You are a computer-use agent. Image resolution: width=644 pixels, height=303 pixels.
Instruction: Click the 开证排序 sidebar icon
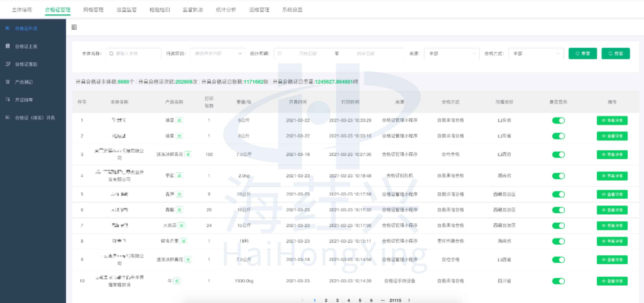pos(8,100)
